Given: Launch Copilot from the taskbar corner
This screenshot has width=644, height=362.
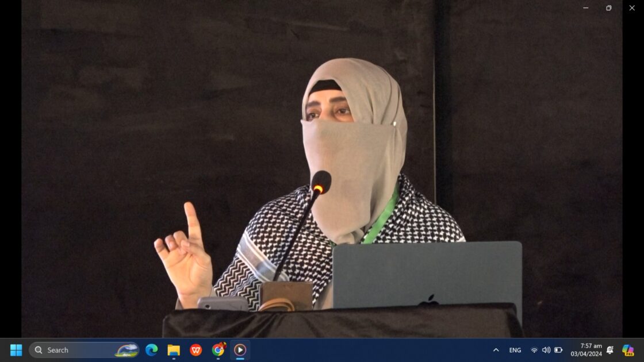Looking at the screenshot, I should tap(628, 350).
